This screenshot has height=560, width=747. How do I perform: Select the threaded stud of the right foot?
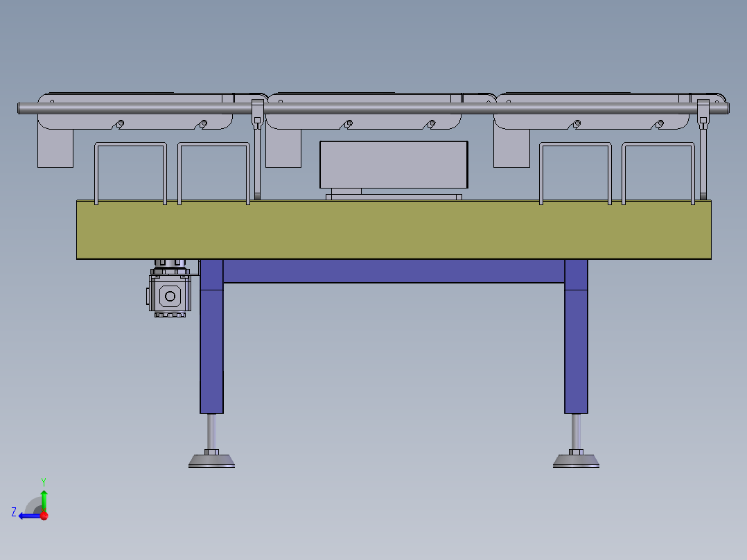(576, 431)
